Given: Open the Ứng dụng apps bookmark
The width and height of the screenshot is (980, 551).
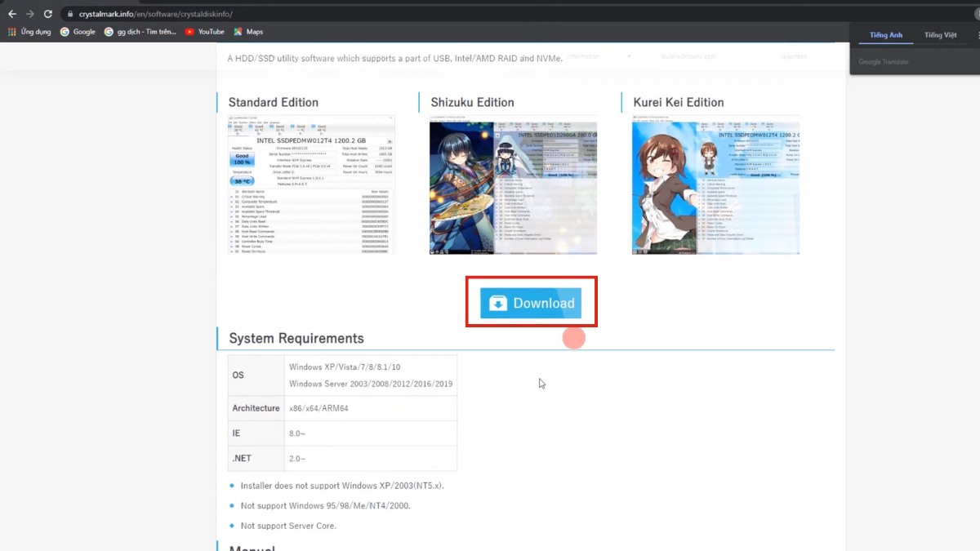Looking at the screenshot, I should click(29, 32).
